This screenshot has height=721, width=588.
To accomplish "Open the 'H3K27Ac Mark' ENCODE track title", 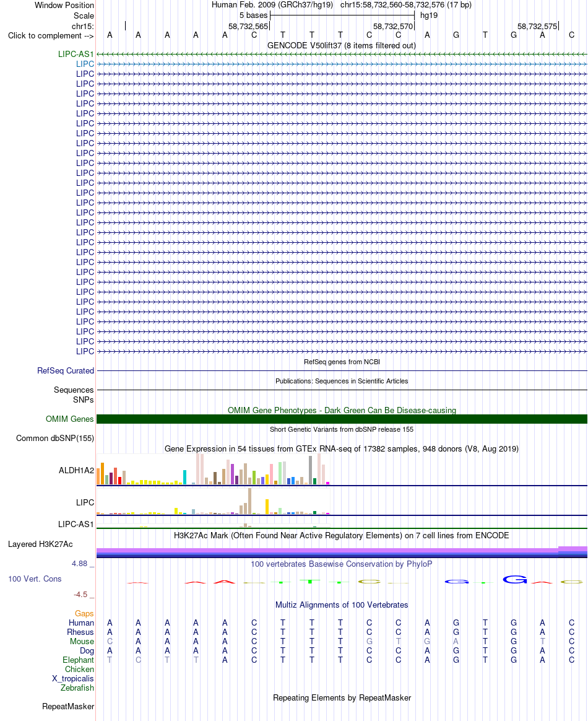I will (342, 536).
